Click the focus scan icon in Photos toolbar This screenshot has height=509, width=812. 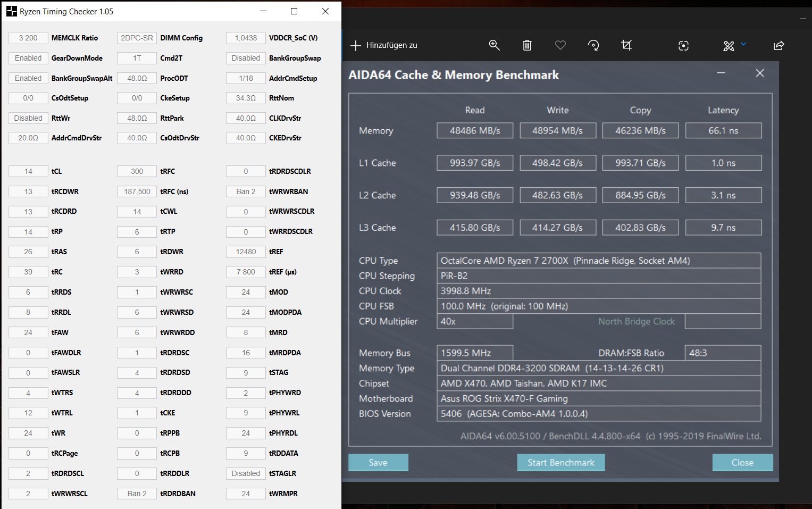tap(684, 46)
